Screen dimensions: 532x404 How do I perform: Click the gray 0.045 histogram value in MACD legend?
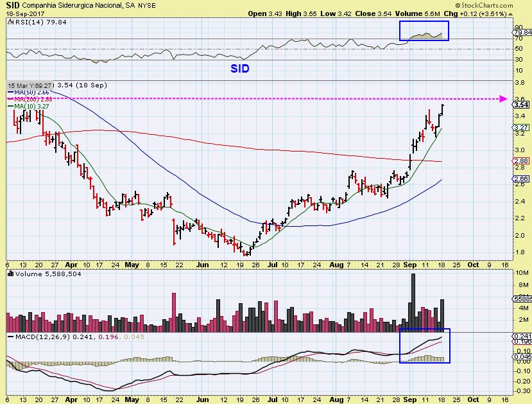134,337
